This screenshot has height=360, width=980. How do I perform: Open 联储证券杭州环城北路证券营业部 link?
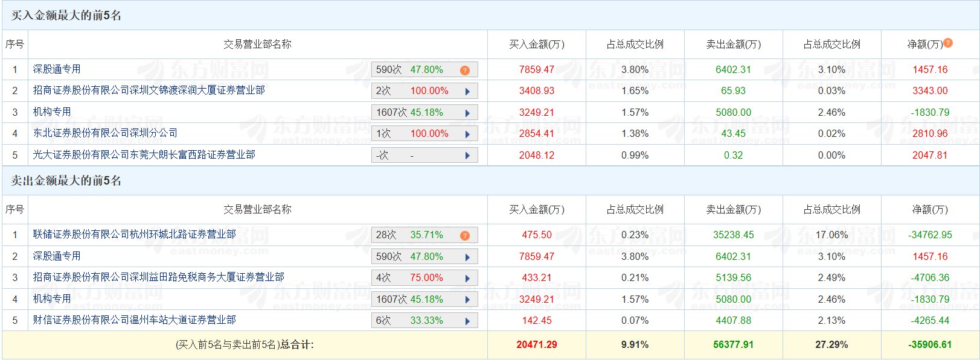134,235
